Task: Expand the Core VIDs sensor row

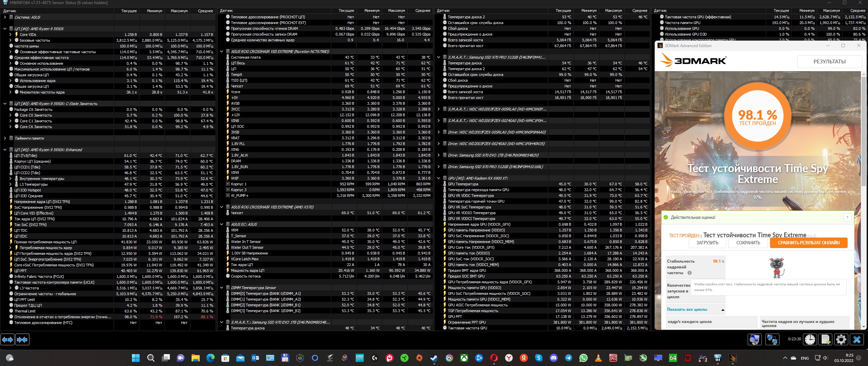Action: [11, 35]
